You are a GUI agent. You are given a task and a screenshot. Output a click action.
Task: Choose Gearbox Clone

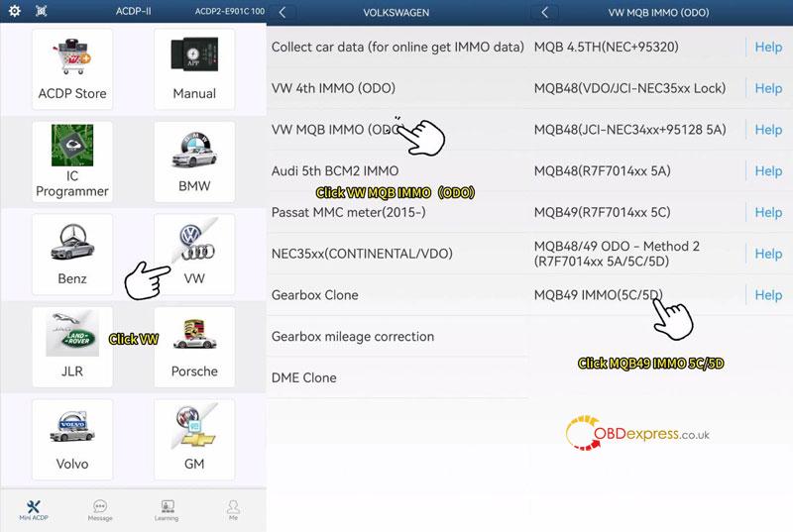(397, 295)
